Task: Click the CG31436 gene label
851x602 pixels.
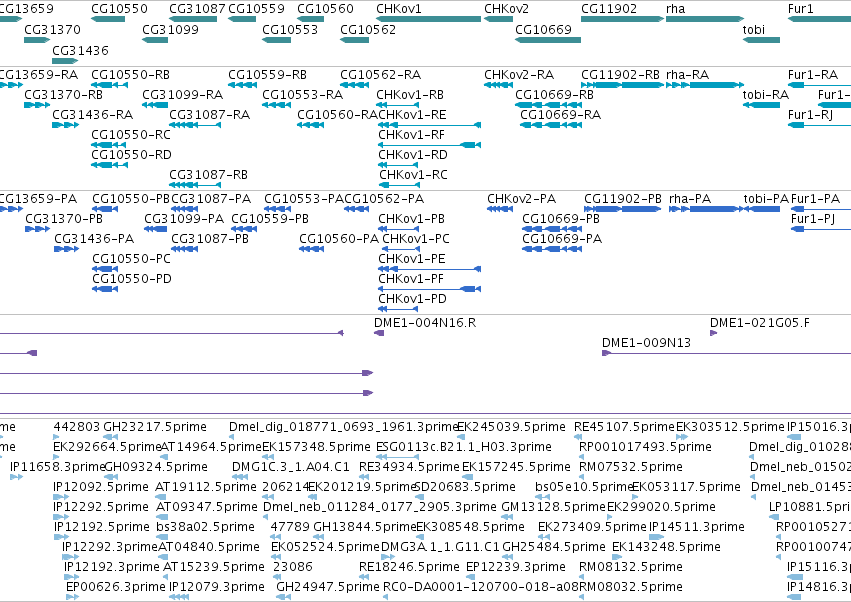Action: coord(80,50)
